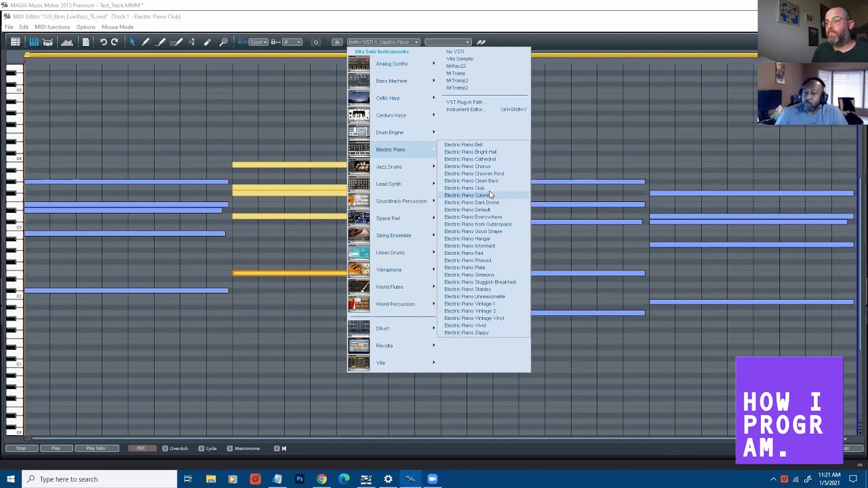The image size is (868, 488).
Task: Click the Play Solo button
Action: (96, 448)
